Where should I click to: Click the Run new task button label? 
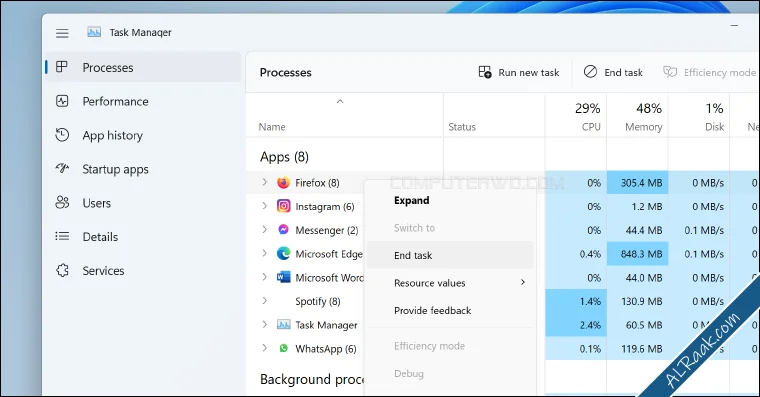[529, 73]
